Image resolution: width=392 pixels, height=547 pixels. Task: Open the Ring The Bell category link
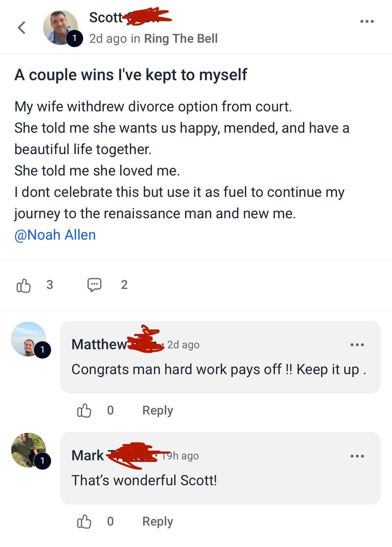(x=181, y=39)
